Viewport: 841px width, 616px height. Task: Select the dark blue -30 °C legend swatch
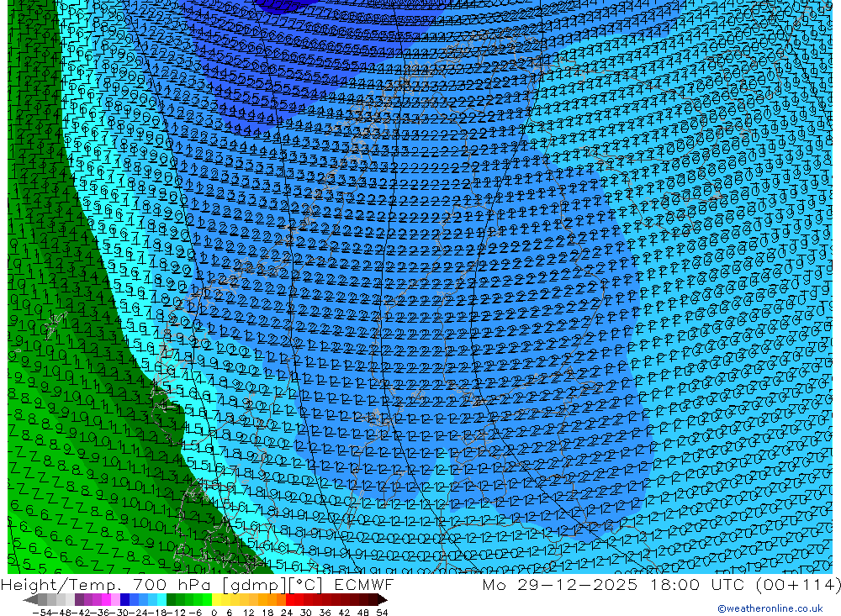[125, 599]
